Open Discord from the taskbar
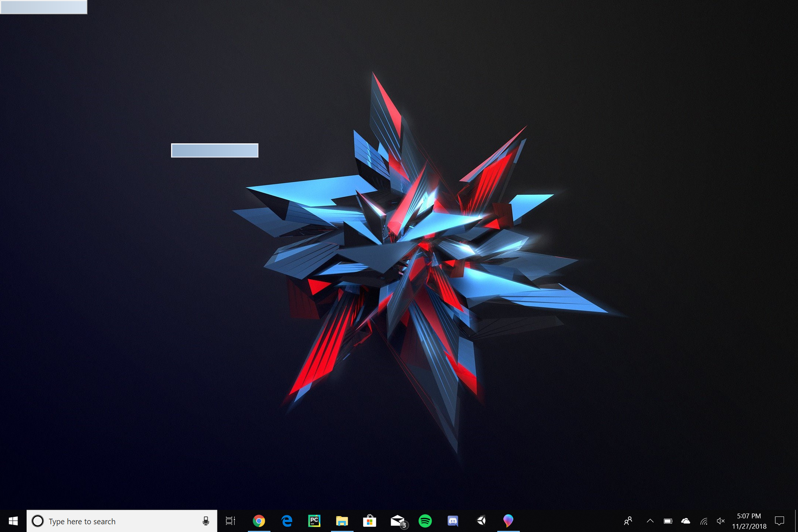 [x=452, y=521]
